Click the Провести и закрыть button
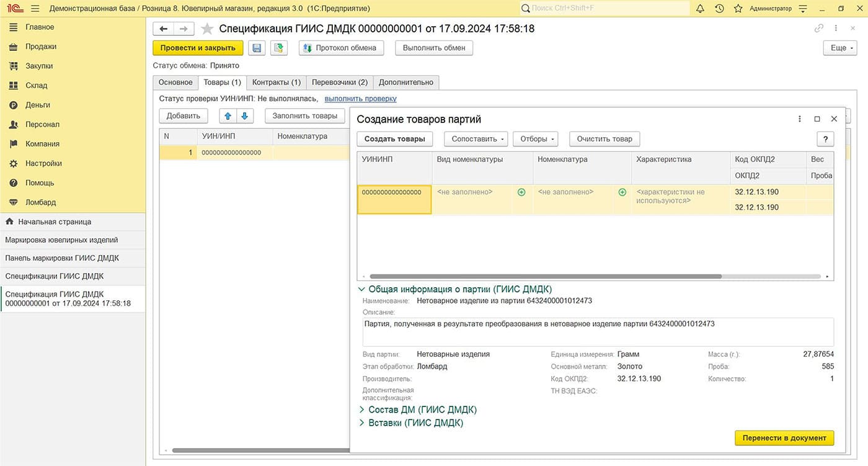The image size is (868, 466). point(198,48)
